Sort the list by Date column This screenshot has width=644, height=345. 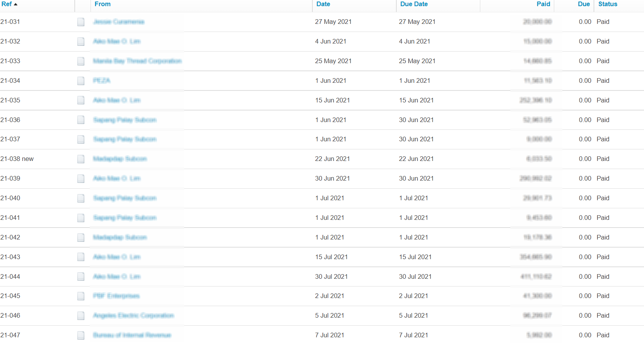coord(323,4)
